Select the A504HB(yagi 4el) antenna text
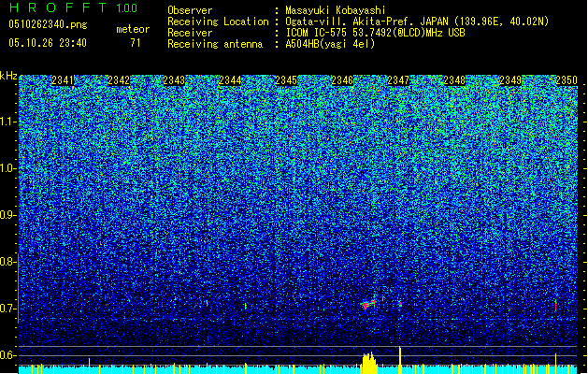Viewport: 588px width, 374px height. pos(330,44)
